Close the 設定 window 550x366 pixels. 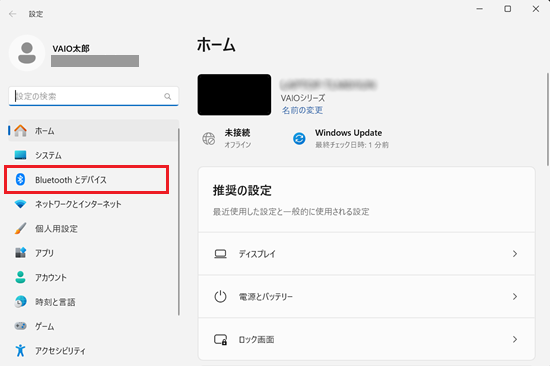coord(536,9)
